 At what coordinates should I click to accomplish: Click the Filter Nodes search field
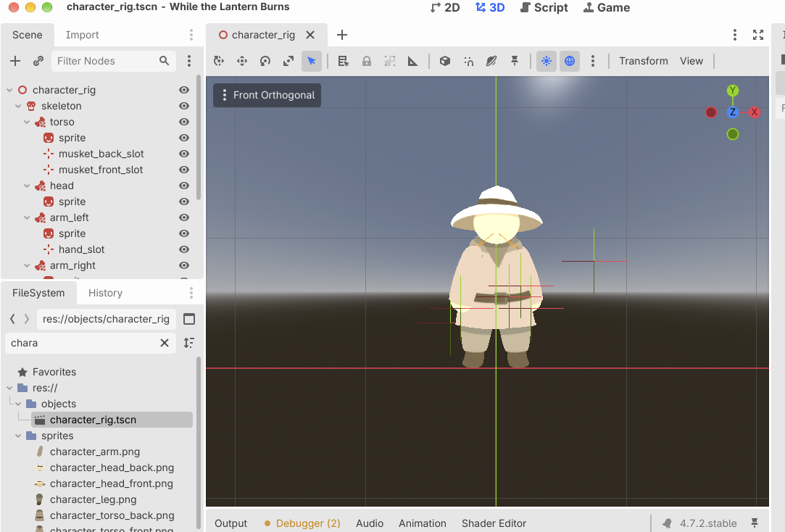click(114, 61)
